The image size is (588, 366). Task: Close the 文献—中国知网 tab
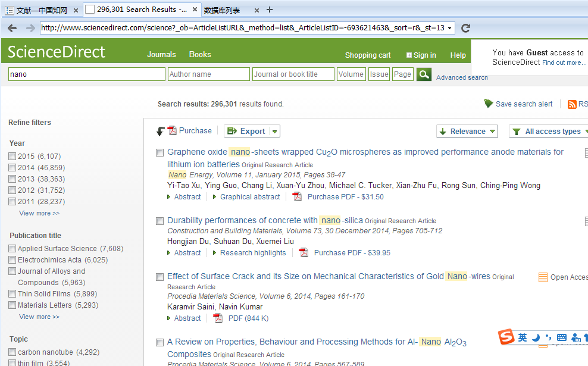76,11
